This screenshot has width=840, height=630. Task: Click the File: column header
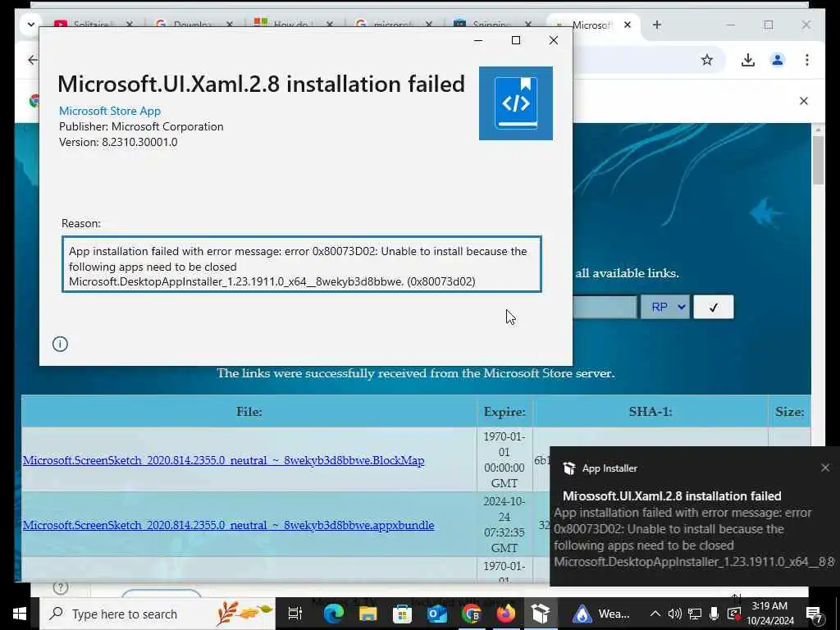[x=249, y=412]
